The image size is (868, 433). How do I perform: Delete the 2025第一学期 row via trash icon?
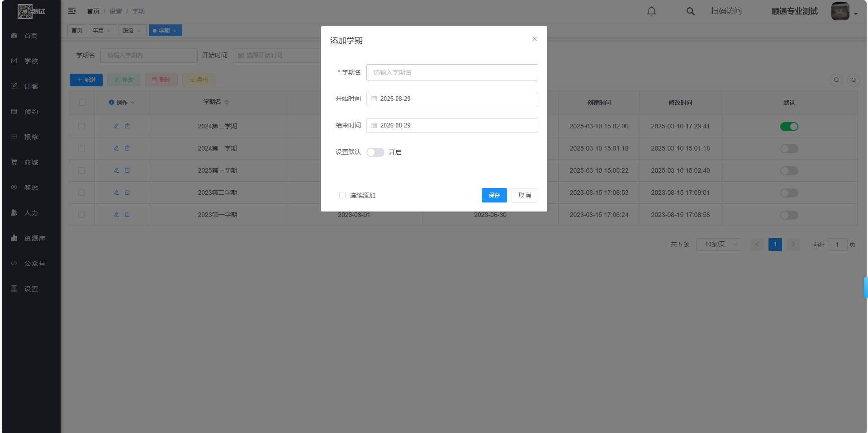click(x=128, y=170)
